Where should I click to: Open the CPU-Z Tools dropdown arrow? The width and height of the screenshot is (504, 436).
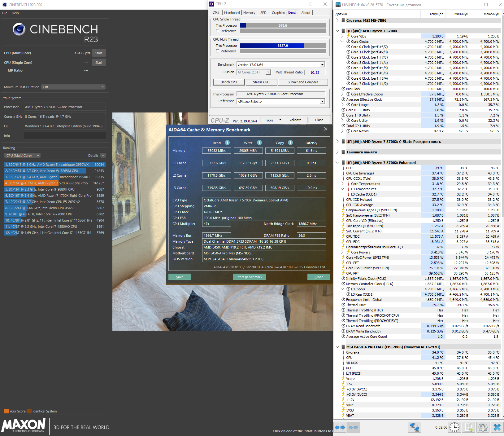point(280,120)
